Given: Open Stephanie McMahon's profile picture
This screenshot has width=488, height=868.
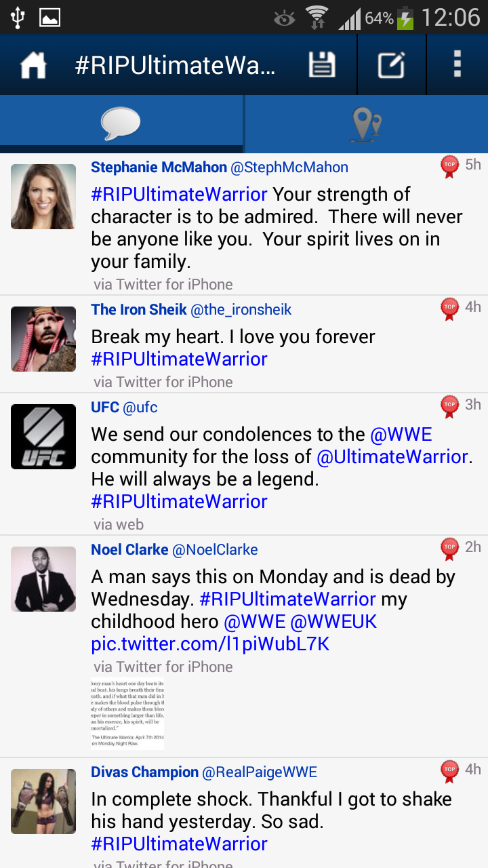Looking at the screenshot, I should pos(43,197).
